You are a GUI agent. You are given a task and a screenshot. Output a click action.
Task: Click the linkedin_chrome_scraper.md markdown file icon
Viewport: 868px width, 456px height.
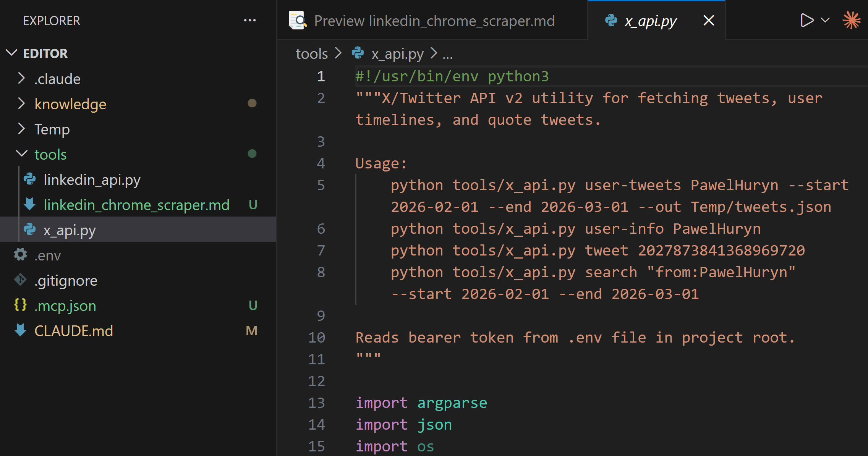[x=30, y=205]
